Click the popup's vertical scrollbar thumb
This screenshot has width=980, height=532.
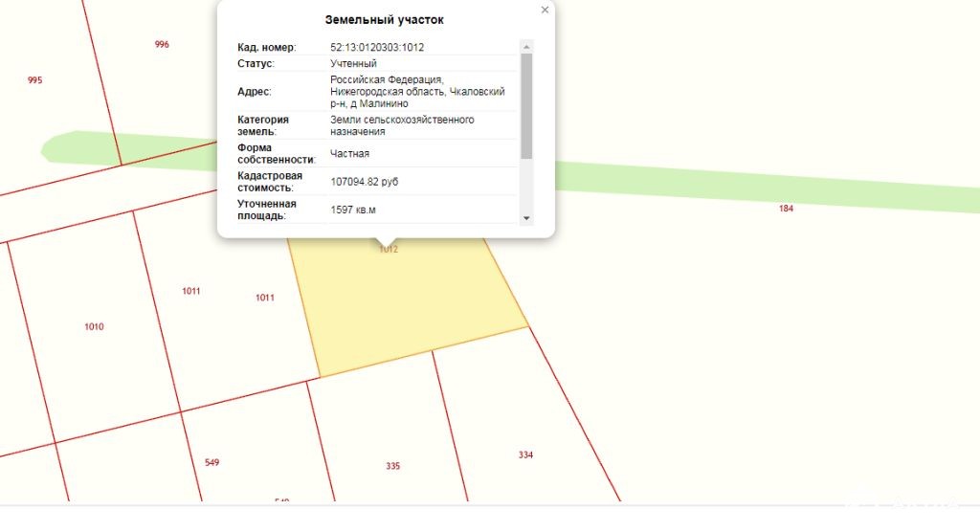(526, 105)
